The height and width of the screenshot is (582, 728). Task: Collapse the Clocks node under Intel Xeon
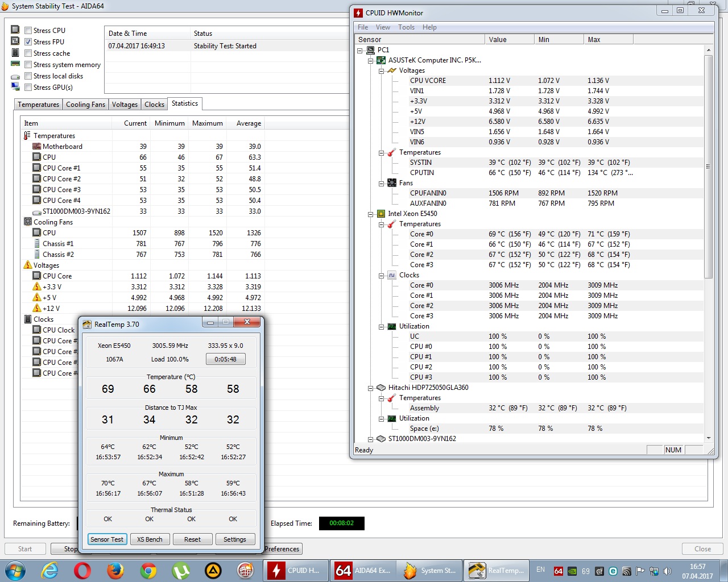point(382,275)
